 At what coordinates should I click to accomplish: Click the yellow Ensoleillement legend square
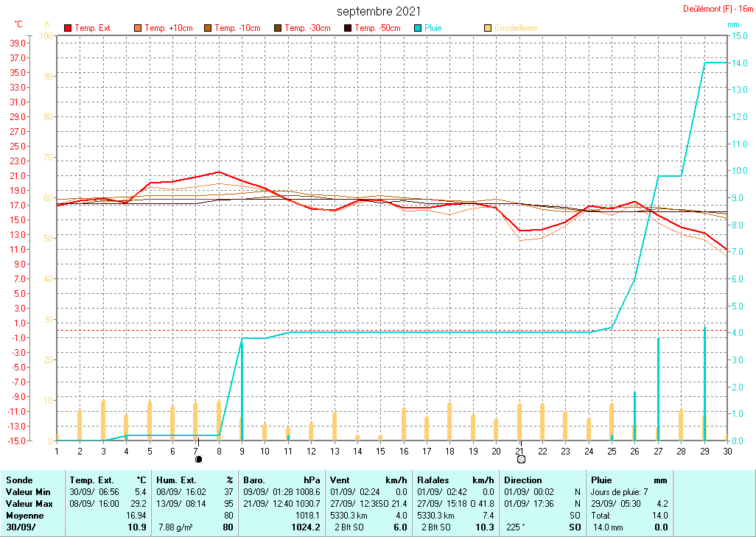pos(488,28)
